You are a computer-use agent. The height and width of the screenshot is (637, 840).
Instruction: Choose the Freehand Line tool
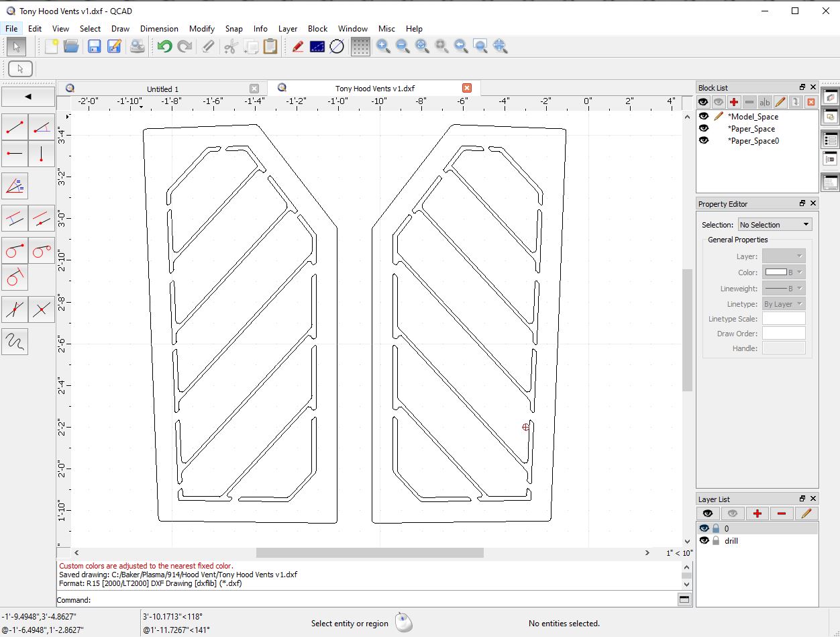15,342
